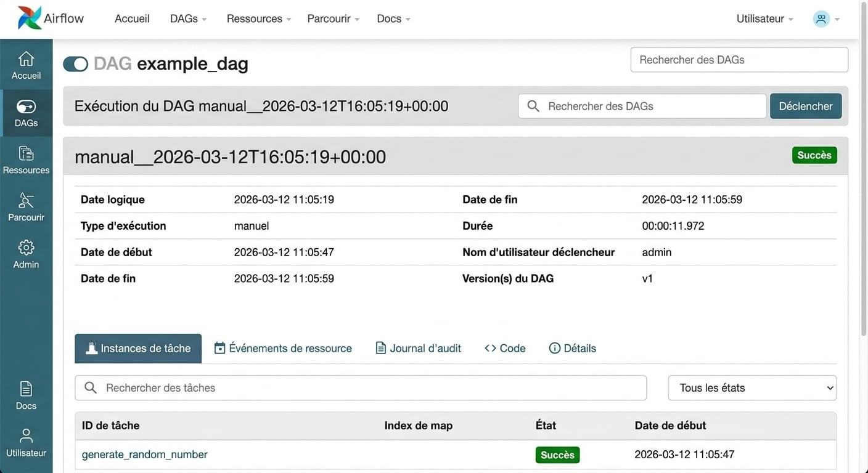Viewport: 868px width, 473px height.
Task: Click the document icon of Journal d'audit
Action: [381, 348]
